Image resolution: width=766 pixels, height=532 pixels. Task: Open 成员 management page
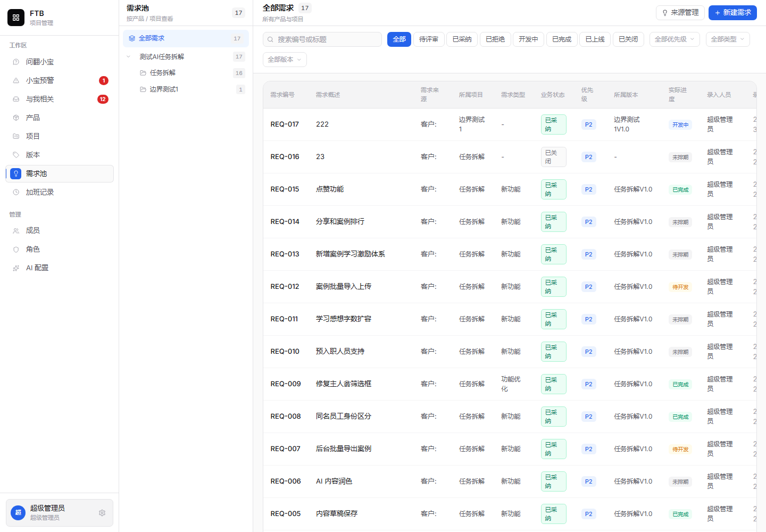coord(60,230)
